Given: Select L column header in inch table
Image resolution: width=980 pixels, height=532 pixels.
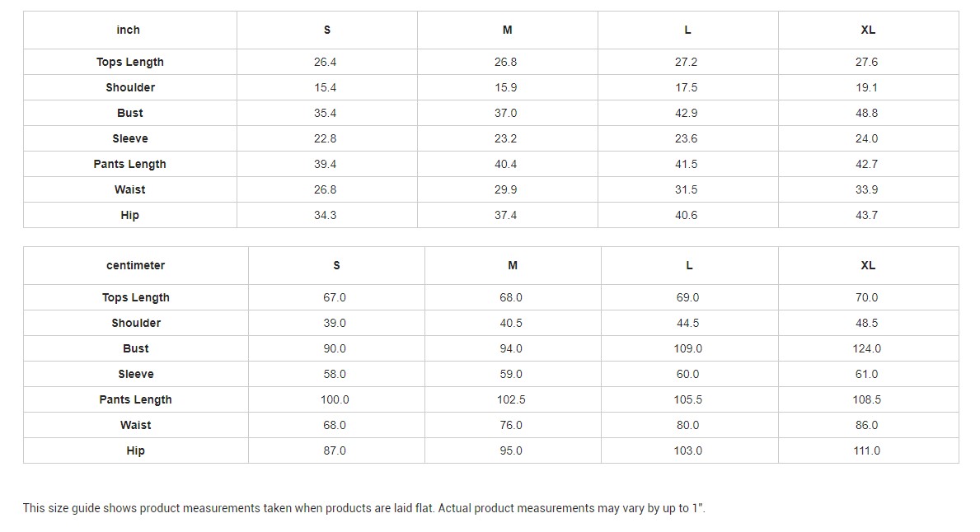Looking at the screenshot, I should click(687, 30).
